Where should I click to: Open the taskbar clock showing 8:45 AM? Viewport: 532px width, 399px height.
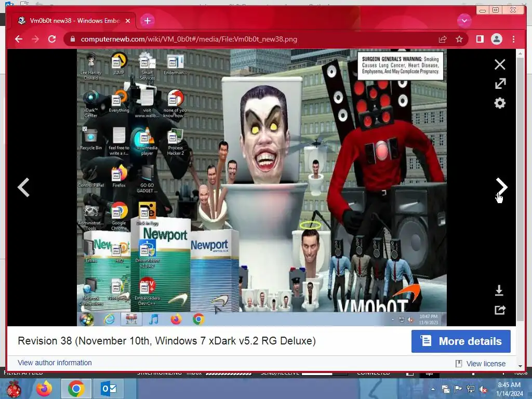pos(509,389)
